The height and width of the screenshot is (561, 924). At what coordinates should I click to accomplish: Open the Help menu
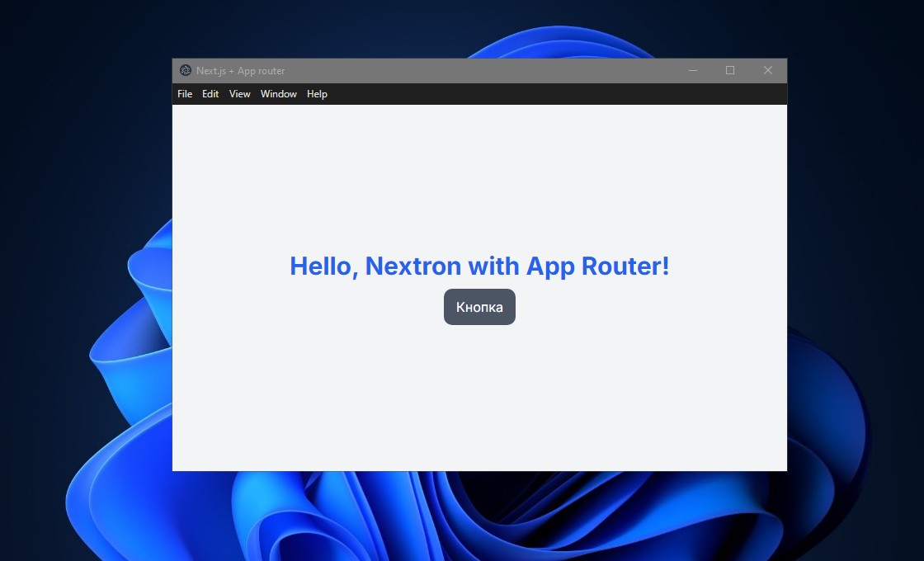pos(317,94)
